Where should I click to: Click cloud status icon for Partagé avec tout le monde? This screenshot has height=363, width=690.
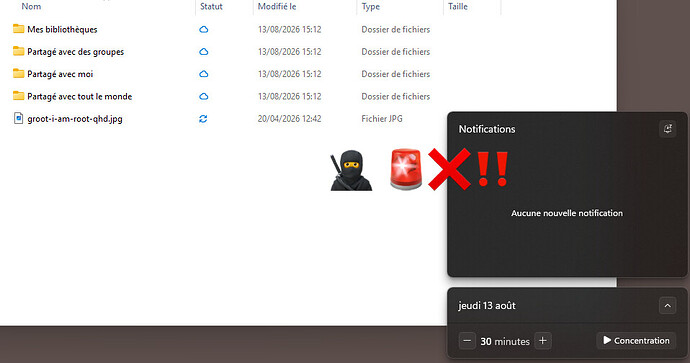click(x=203, y=96)
